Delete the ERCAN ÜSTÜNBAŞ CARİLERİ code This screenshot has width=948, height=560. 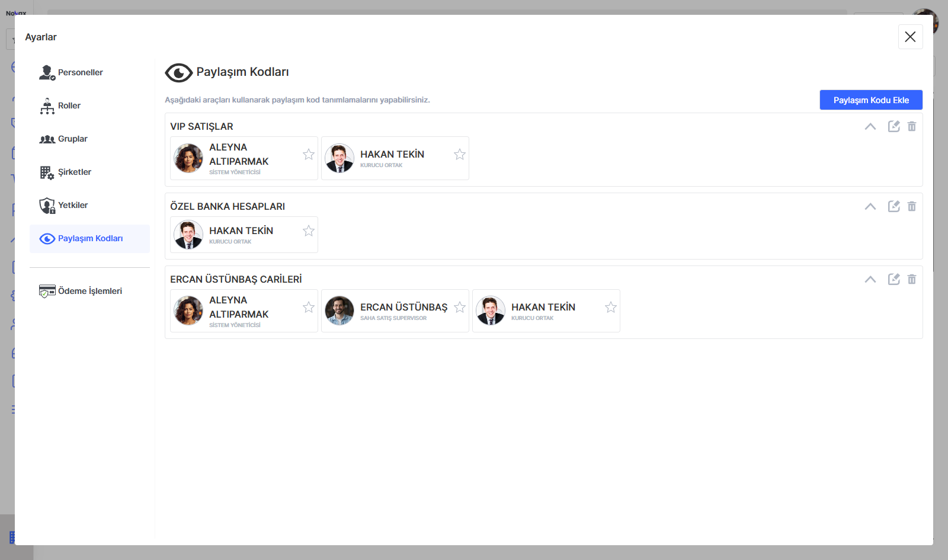(912, 279)
